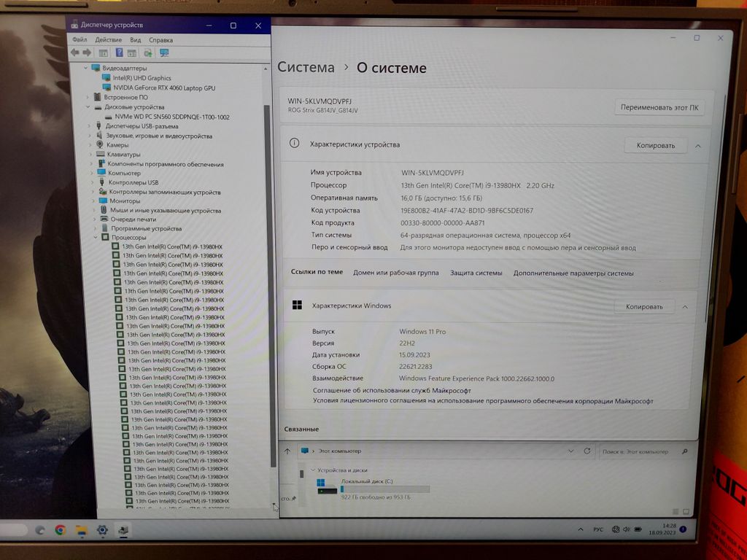This screenshot has height=560, width=747.
Task: Click the monitor icon in Device Manager toolbar
Action: [164, 52]
